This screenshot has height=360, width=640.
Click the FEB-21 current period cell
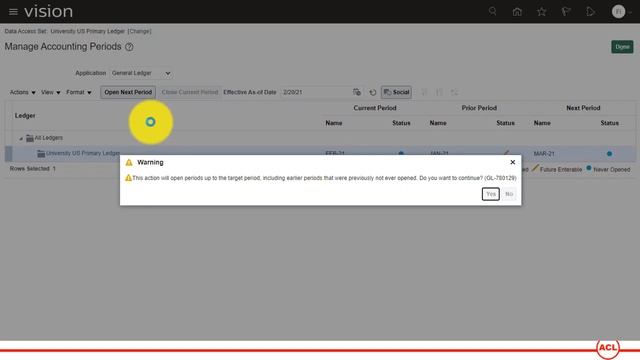[335, 153]
